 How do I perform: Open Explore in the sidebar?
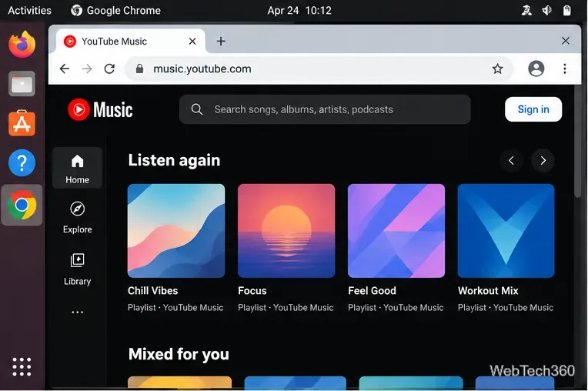(x=77, y=217)
